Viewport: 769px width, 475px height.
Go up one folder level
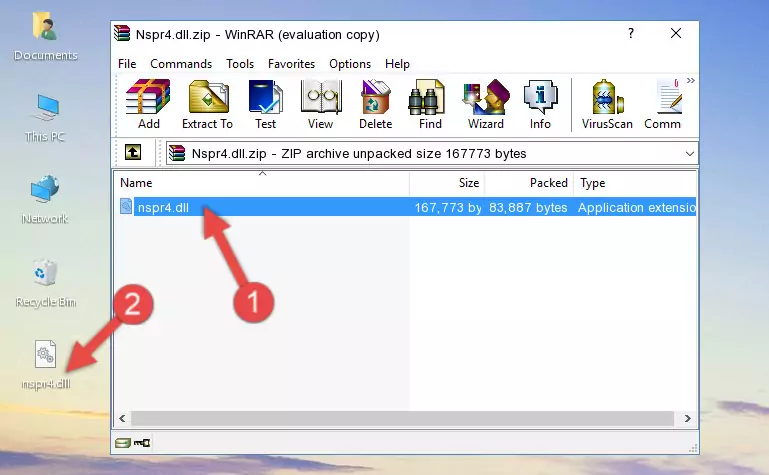point(133,152)
